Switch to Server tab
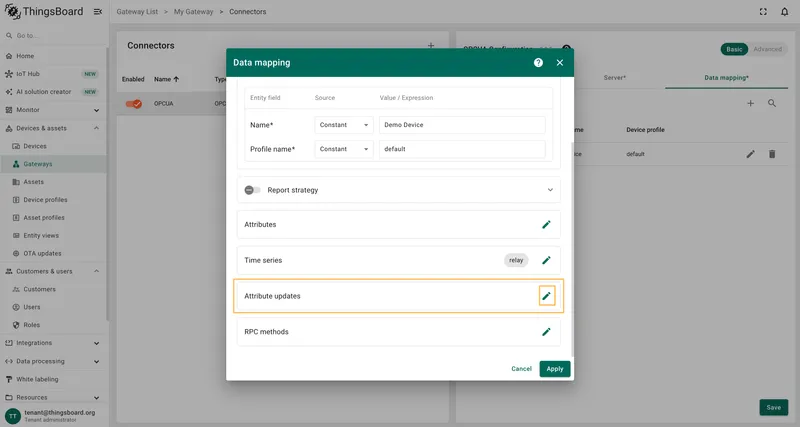Image resolution: width=800 pixels, height=427 pixels. coord(614,78)
